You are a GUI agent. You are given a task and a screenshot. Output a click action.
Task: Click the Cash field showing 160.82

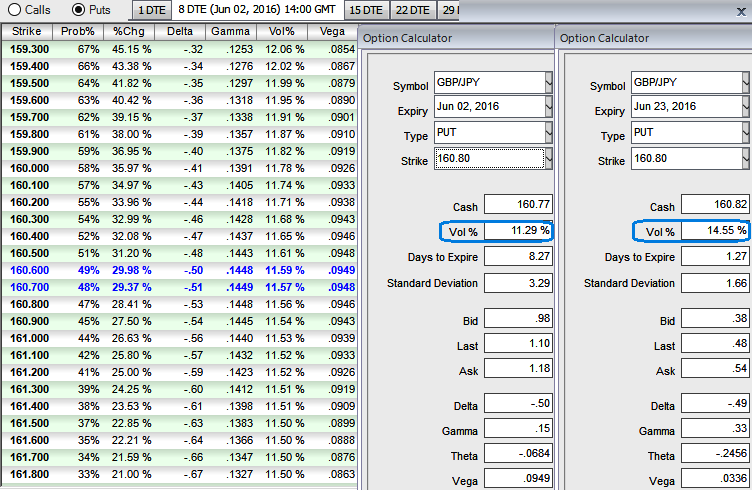(715, 204)
